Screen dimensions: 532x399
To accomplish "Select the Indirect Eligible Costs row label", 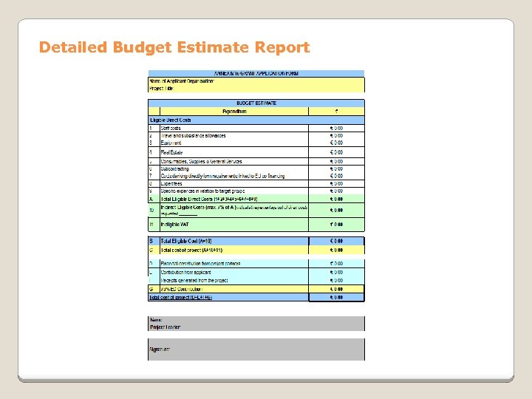I will coord(234,211).
